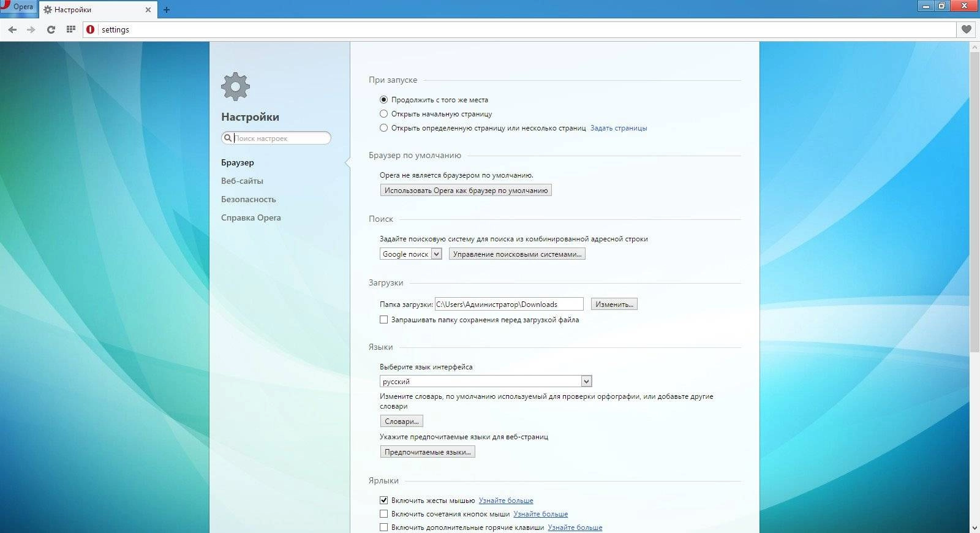Switch to the Настройки tab

tap(97, 10)
